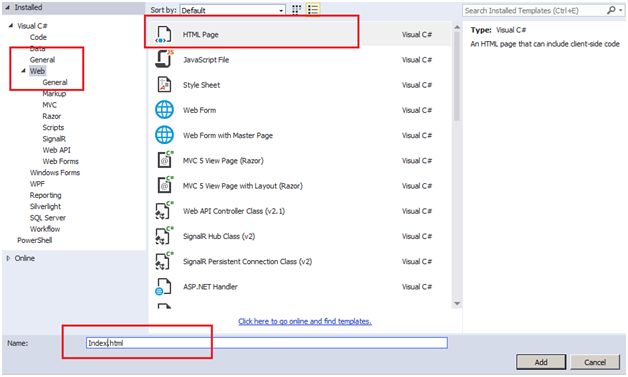Select the Web Form globe icon
The height and width of the screenshot is (377, 628).
click(164, 110)
